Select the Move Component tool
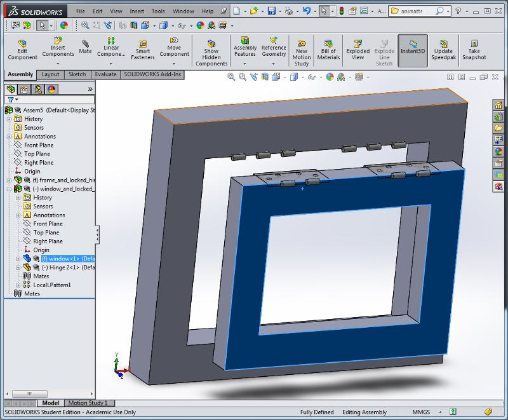Viewport: 508px width, 420px height. pyautogui.click(x=174, y=46)
